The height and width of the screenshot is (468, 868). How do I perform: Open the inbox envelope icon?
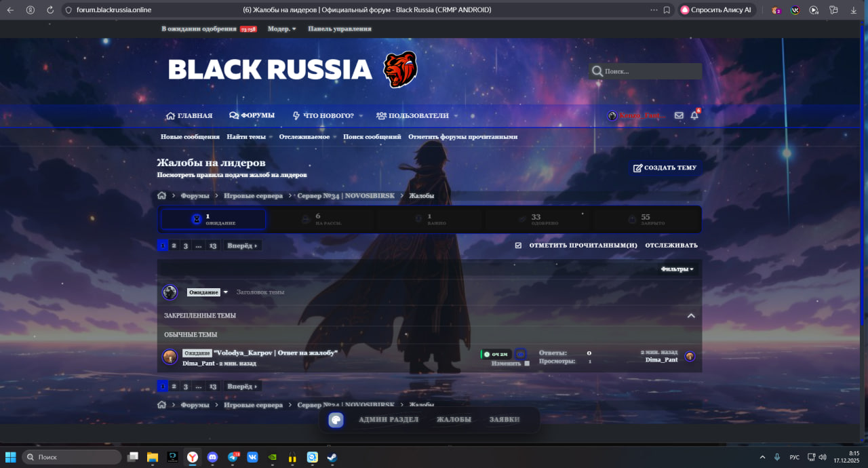click(x=679, y=115)
